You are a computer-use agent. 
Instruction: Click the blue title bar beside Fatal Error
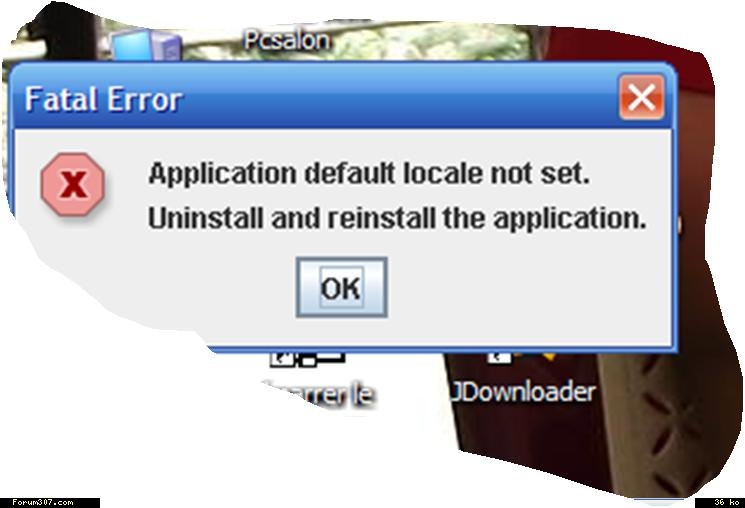tap(399, 99)
